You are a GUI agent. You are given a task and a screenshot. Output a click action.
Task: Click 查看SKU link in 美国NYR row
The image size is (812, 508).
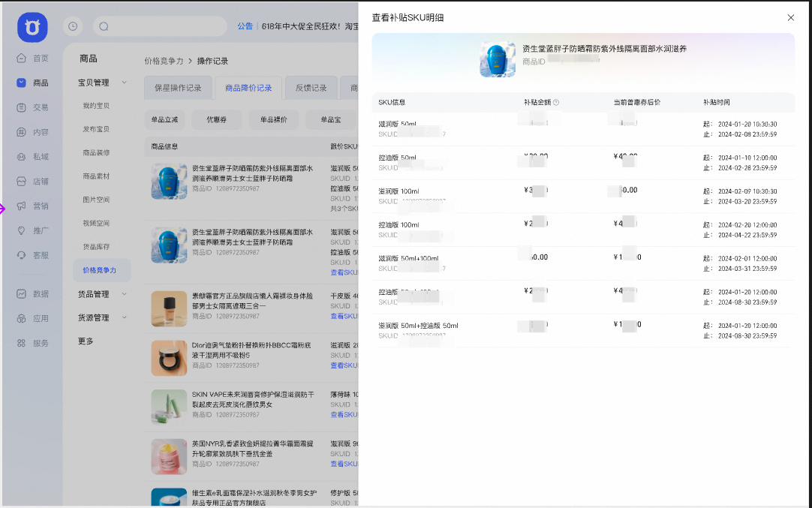[344, 464]
